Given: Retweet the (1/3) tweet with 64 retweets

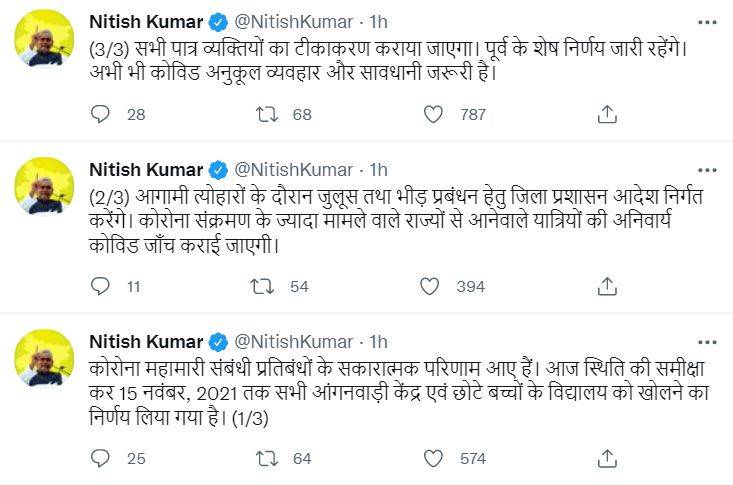Looking at the screenshot, I should 268,459.
